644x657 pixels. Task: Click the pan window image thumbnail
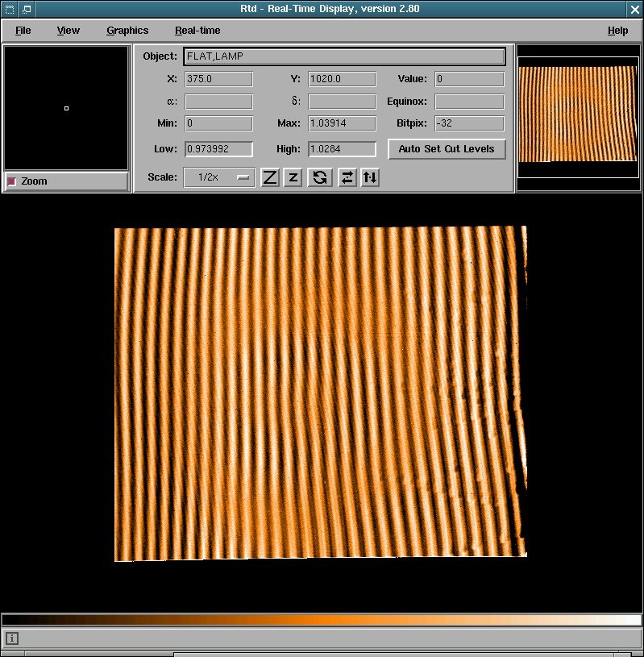577,113
